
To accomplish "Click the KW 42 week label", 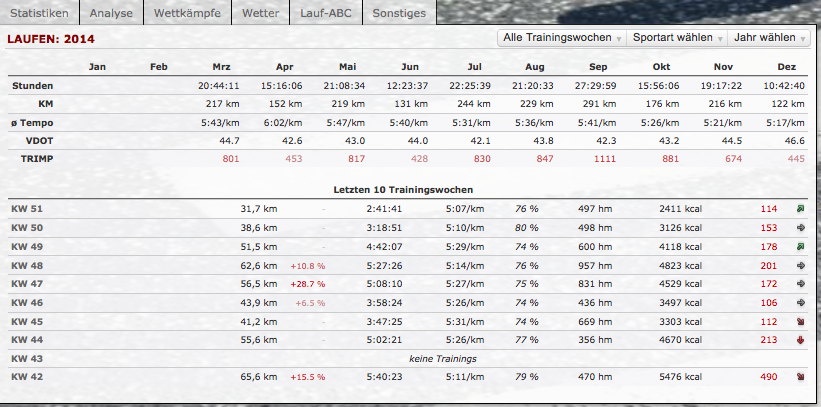I will coord(27,377).
